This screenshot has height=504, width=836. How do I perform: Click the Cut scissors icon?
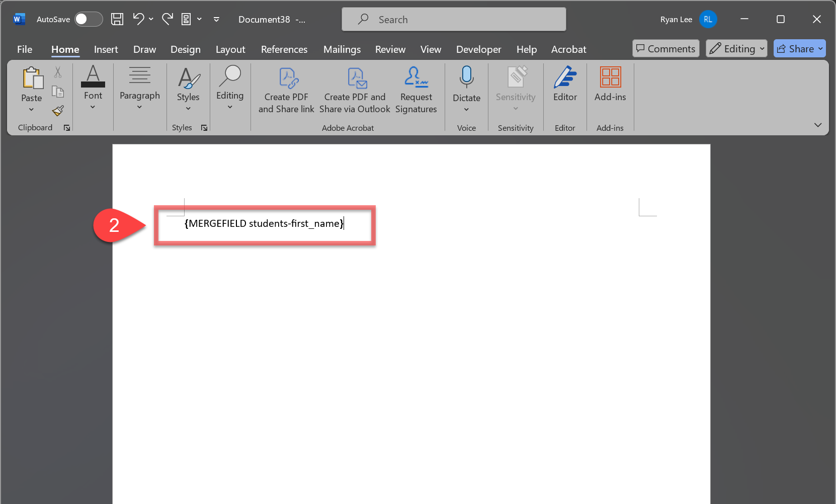58,73
